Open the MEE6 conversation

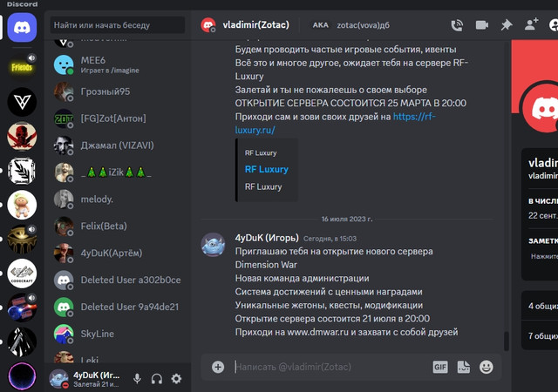pyautogui.click(x=118, y=64)
